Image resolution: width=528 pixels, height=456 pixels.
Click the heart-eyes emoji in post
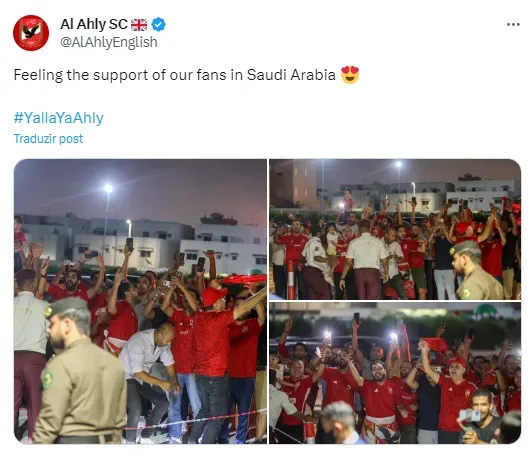click(x=350, y=75)
